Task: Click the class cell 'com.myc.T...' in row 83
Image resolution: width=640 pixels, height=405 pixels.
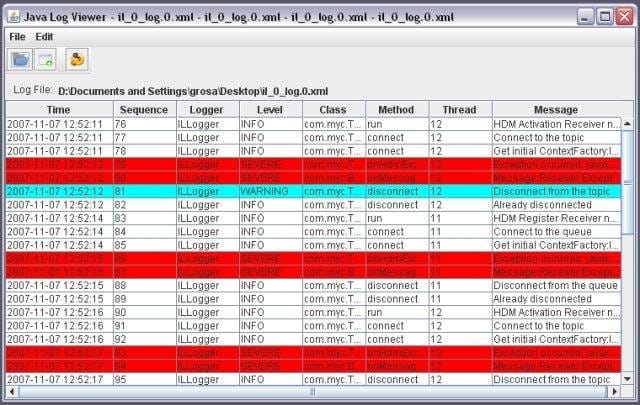Action: click(x=333, y=218)
